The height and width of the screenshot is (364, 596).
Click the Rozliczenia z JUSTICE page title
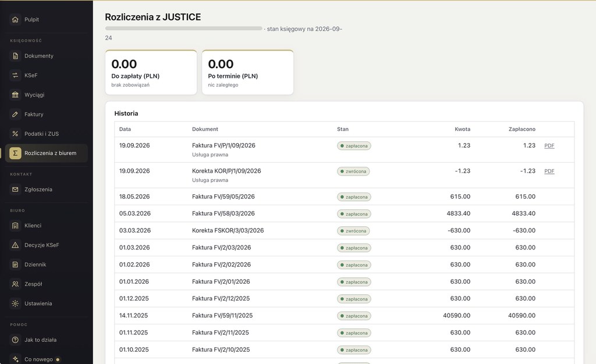[153, 17]
